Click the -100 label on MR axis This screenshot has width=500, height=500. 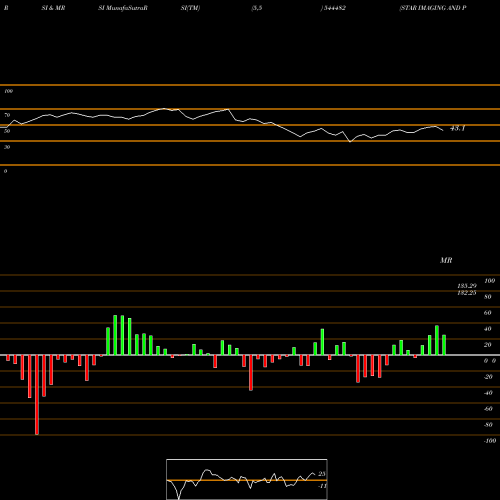[490, 441]
